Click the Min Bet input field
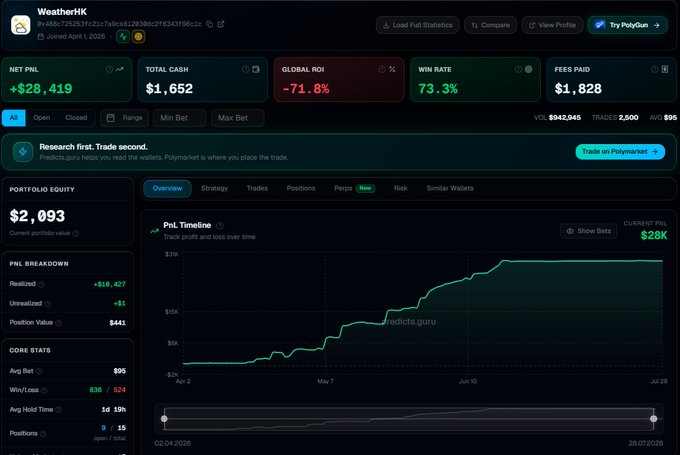680x455 pixels. pos(180,118)
